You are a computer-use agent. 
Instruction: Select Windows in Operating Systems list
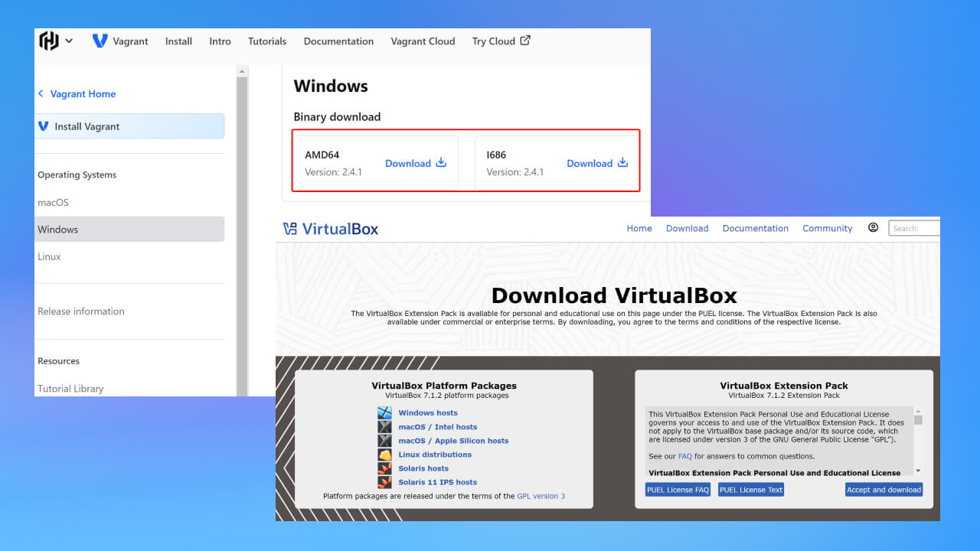point(129,230)
